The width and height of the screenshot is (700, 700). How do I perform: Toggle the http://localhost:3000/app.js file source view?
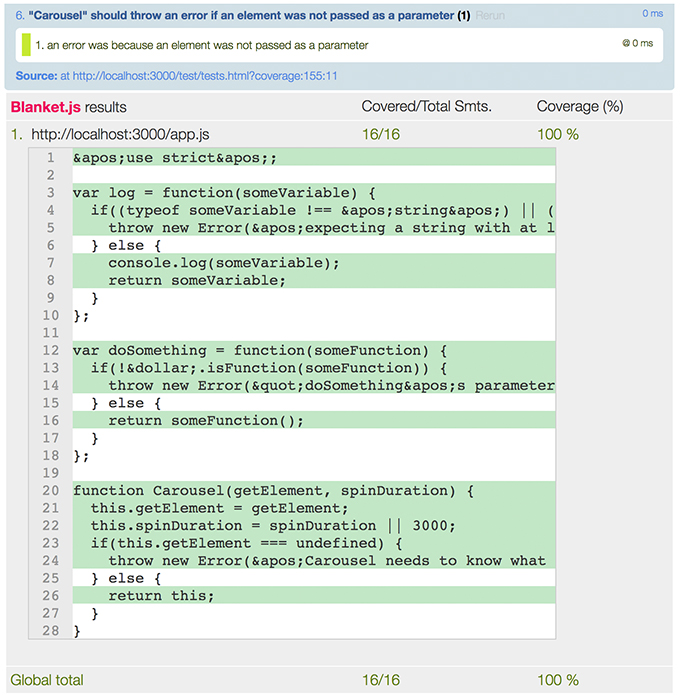coord(120,134)
